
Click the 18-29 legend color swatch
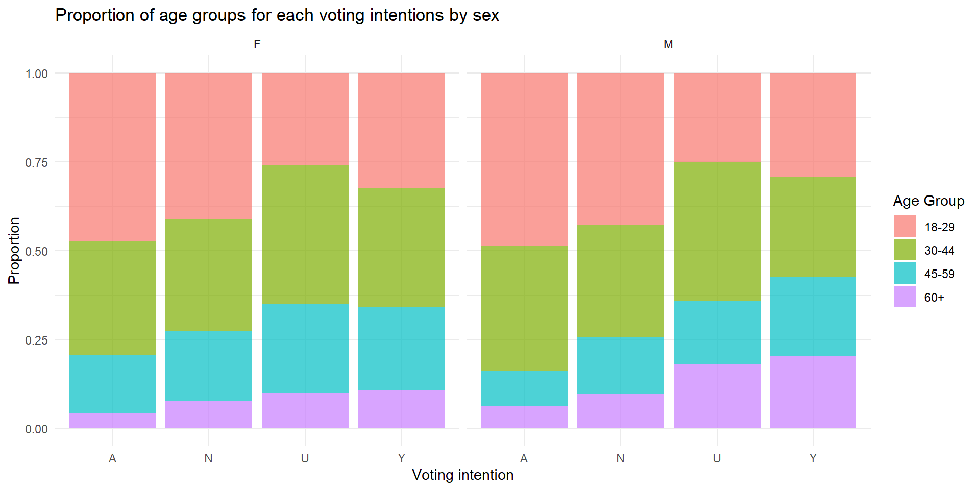click(904, 227)
